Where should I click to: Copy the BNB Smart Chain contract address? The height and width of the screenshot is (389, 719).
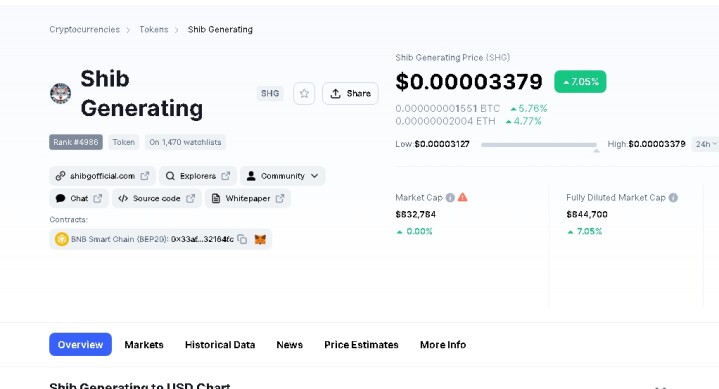click(x=242, y=239)
